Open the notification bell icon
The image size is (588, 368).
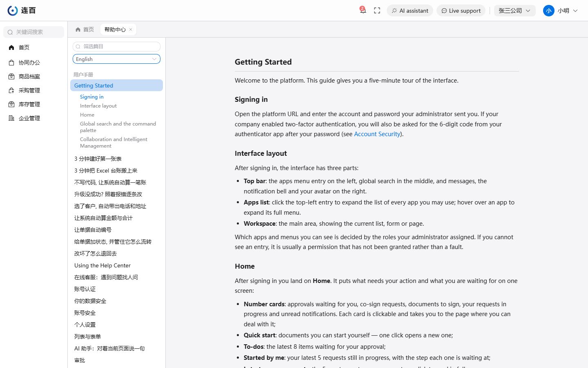[363, 10]
